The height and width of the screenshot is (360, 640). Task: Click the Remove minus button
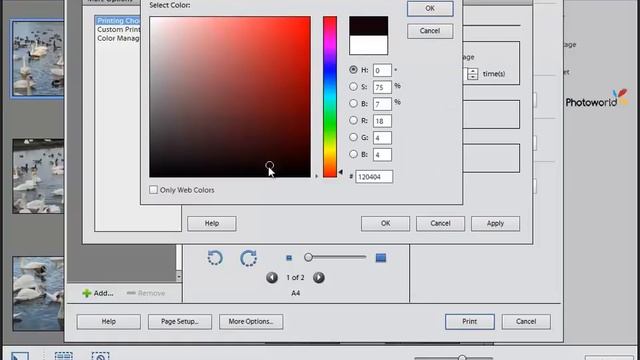pos(146,293)
